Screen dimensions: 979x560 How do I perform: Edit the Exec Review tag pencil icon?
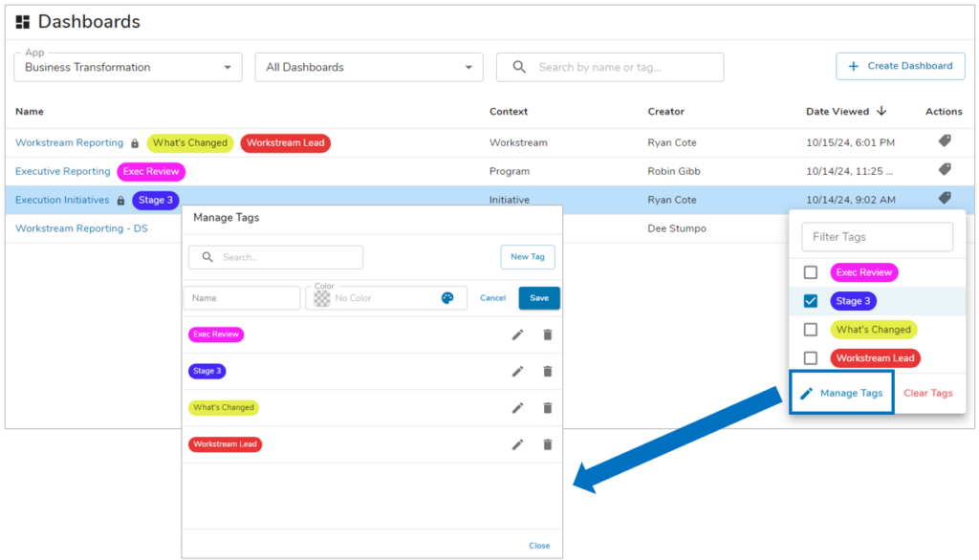click(x=517, y=335)
